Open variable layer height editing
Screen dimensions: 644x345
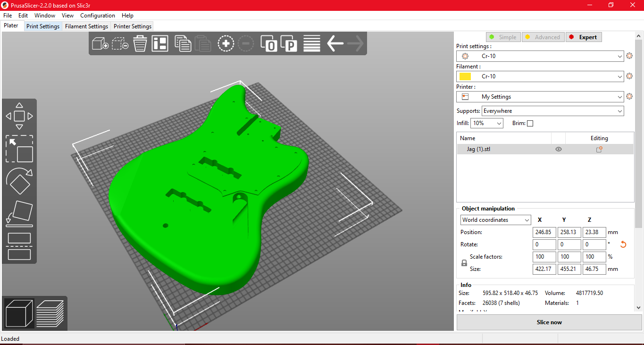[312, 43]
